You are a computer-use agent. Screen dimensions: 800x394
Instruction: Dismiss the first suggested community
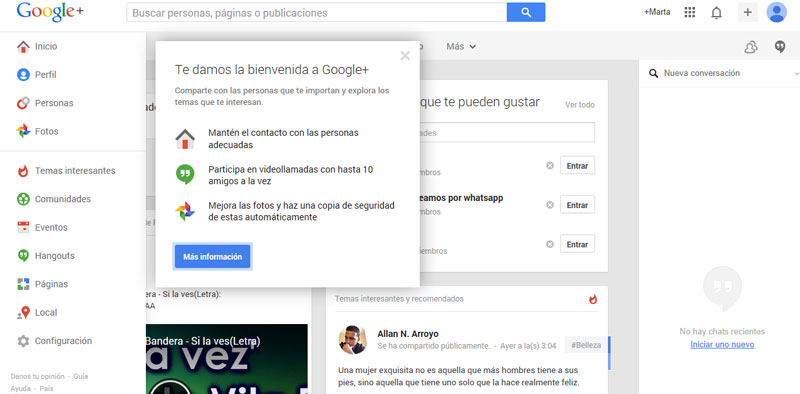(x=549, y=165)
